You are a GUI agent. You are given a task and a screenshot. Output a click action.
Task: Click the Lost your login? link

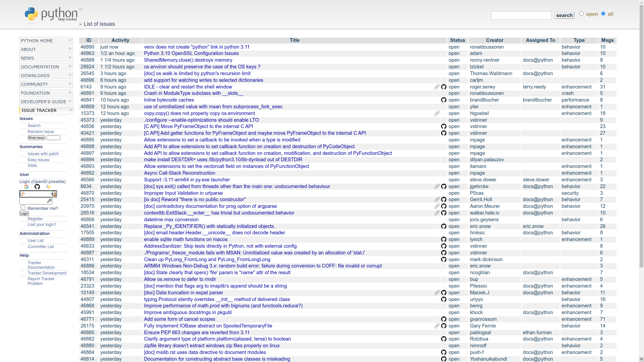pos(42,225)
